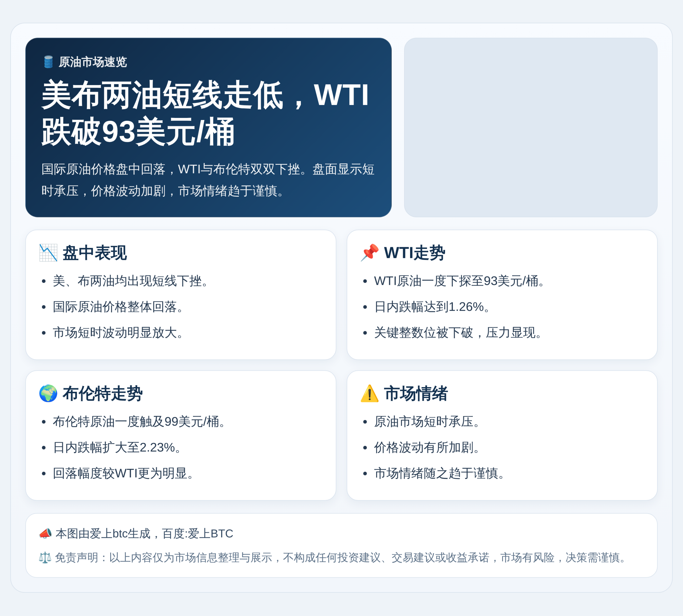Click the globe icon beside 布伦特走势
The image size is (683, 616).
[48, 393]
